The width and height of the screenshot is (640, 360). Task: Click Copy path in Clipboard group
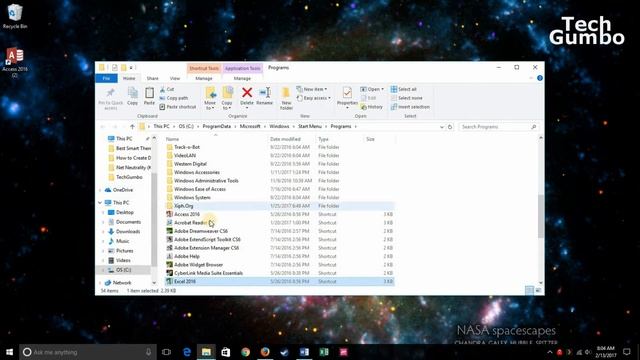coord(174,98)
